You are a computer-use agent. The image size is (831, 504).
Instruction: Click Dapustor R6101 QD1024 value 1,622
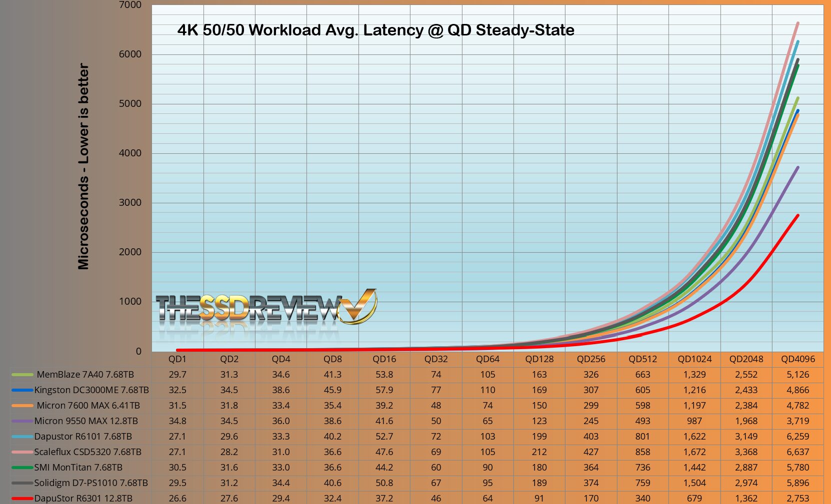(694, 436)
